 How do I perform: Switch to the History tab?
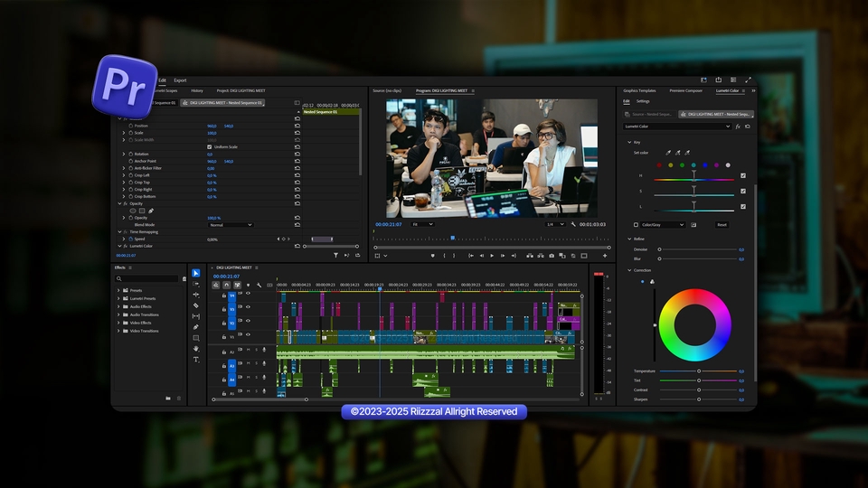click(x=197, y=90)
